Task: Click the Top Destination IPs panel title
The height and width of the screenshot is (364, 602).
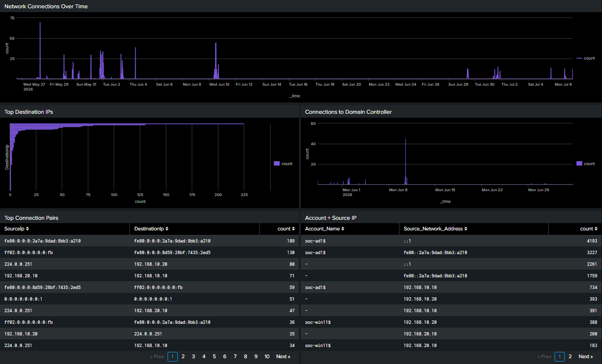Action: 29,112
